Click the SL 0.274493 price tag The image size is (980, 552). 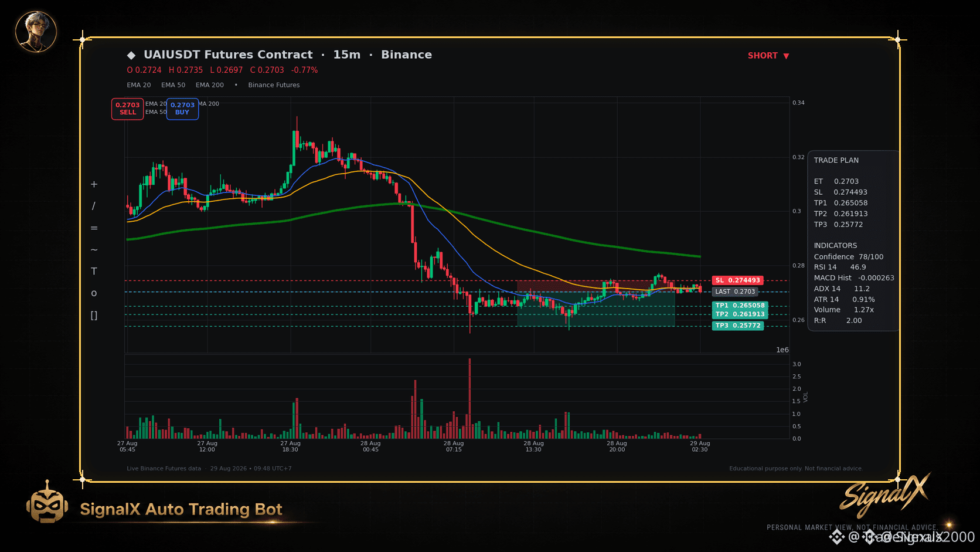[x=737, y=280]
